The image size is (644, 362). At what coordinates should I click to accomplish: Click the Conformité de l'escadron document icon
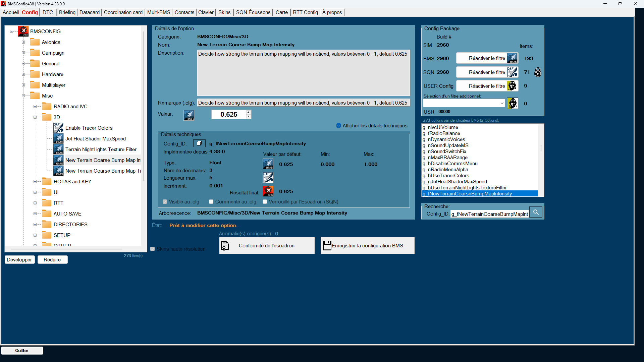click(225, 246)
